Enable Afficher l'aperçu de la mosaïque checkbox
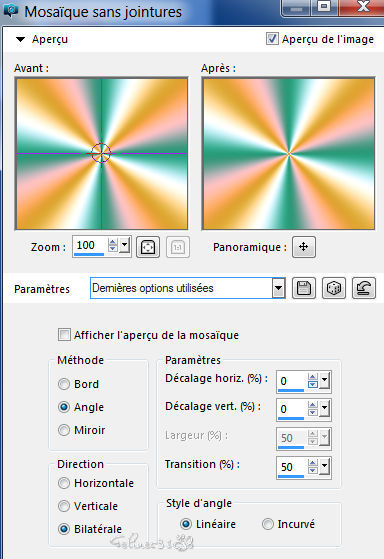The height and width of the screenshot is (559, 384). tap(64, 335)
